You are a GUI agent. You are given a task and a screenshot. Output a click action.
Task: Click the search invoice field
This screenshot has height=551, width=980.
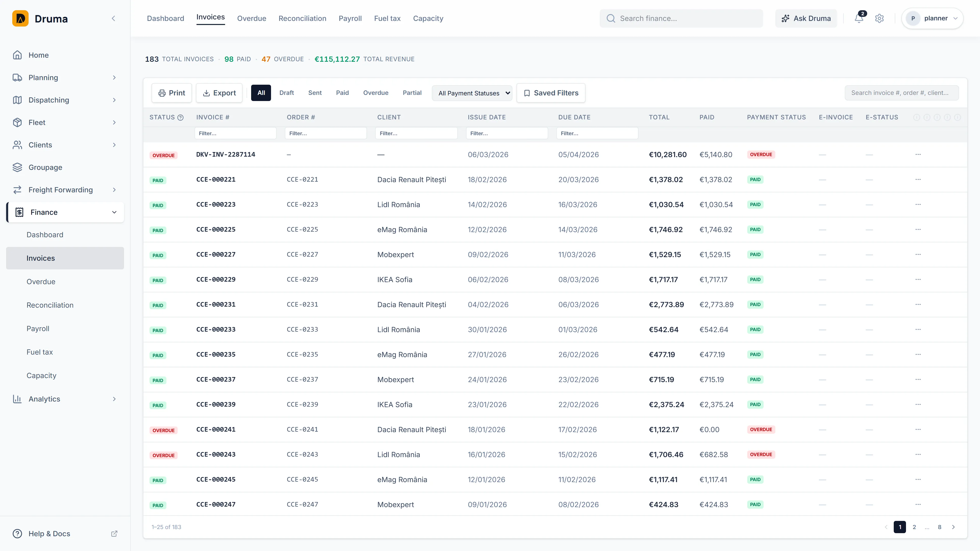click(x=902, y=93)
